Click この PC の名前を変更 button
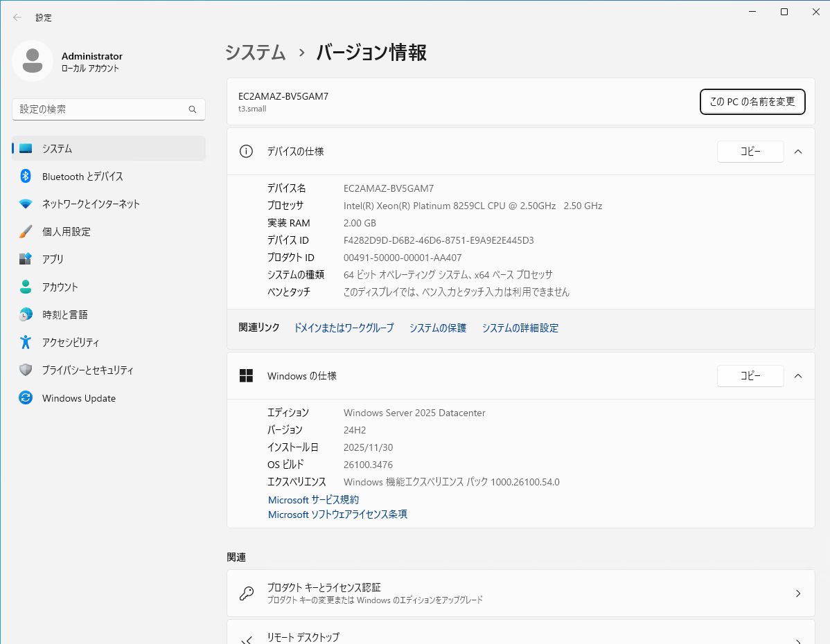 point(752,102)
